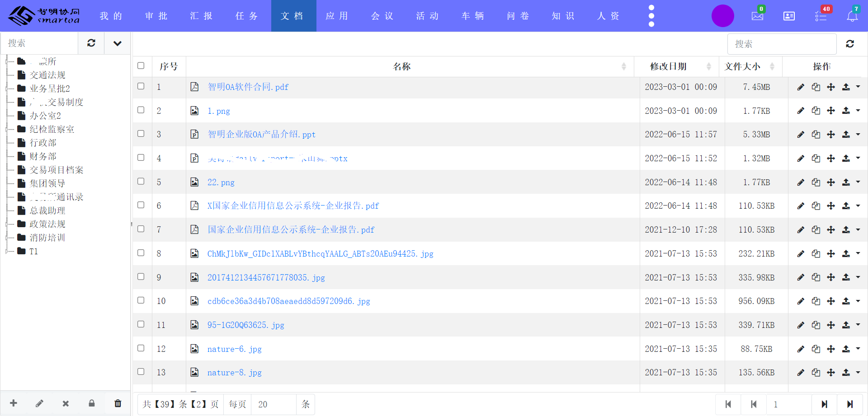868x416 pixels.
Task: Tick checkbox for row 6 X国家企业信用信息公示系统-企业报告.pdf
Action: [x=141, y=205]
